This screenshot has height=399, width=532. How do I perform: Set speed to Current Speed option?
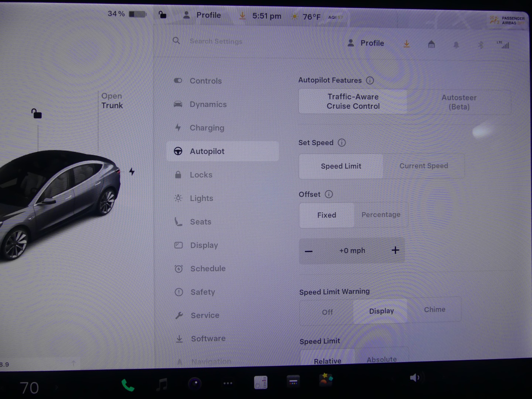[x=423, y=166]
